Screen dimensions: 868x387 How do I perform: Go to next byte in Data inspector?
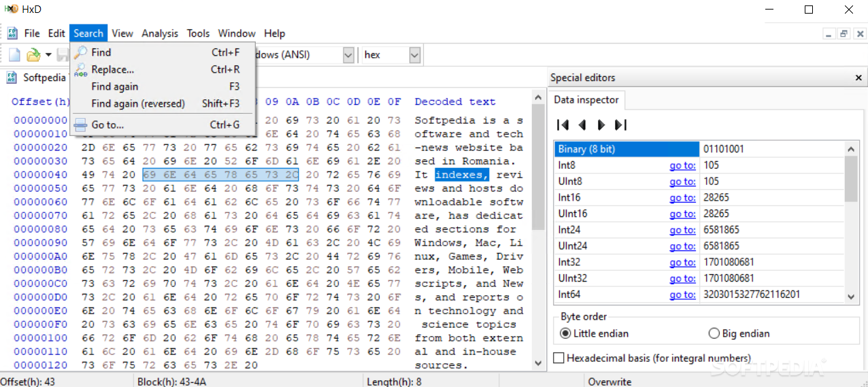point(601,125)
